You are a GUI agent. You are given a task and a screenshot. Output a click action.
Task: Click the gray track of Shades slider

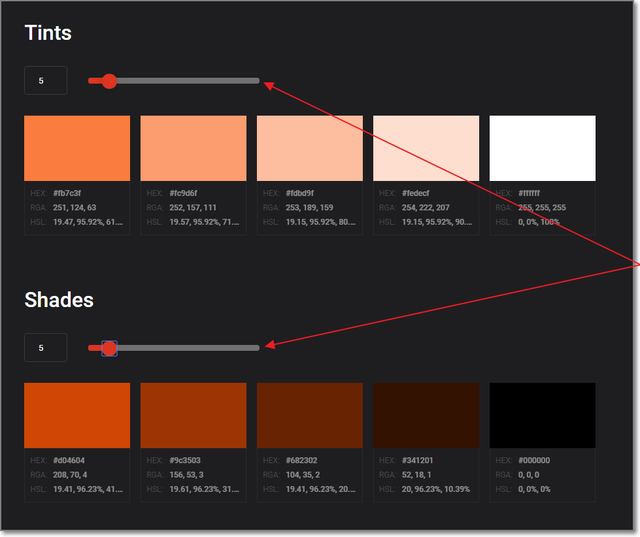(190, 348)
